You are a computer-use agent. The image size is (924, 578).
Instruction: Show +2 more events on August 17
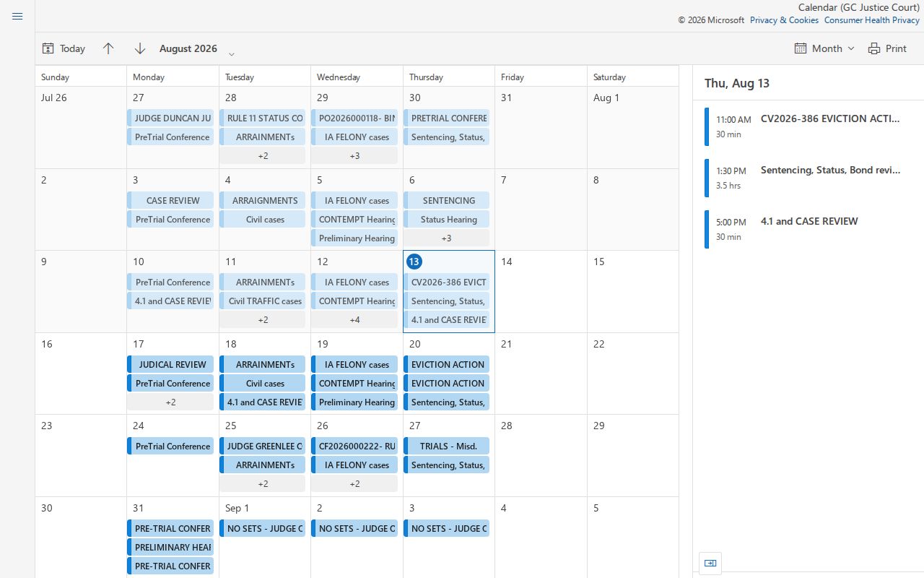pos(170,402)
